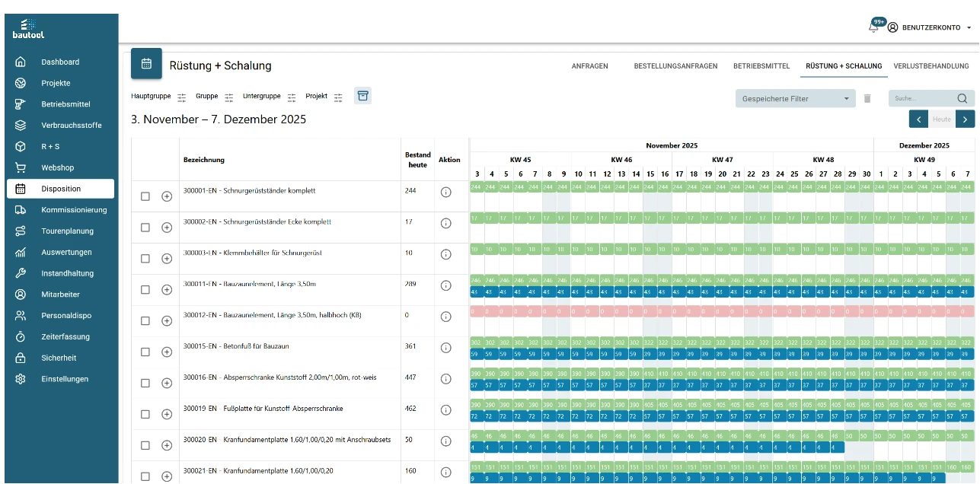Open Zeiterfassung in the sidebar
The width and height of the screenshot is (980, 484).
(x=60, y=336)
